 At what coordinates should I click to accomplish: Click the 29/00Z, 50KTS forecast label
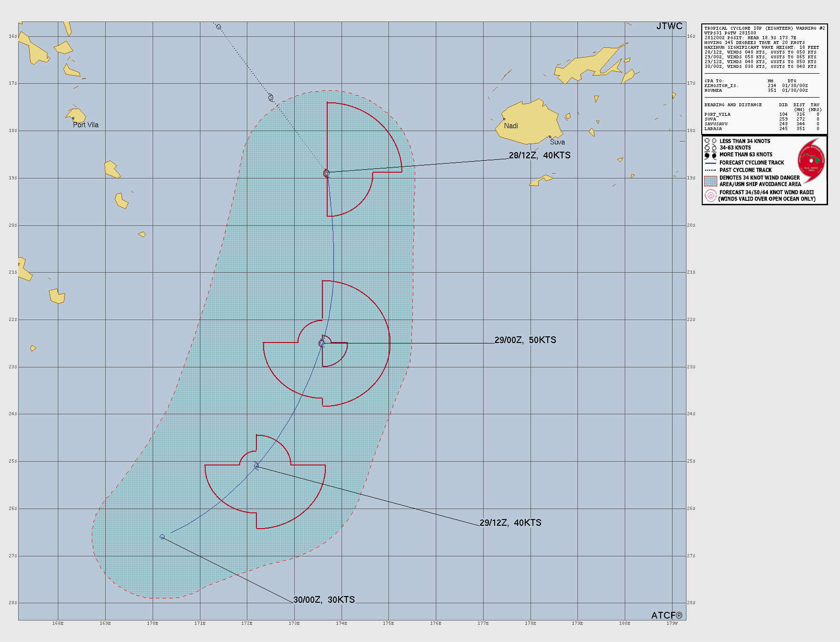(x=525, y=340)
